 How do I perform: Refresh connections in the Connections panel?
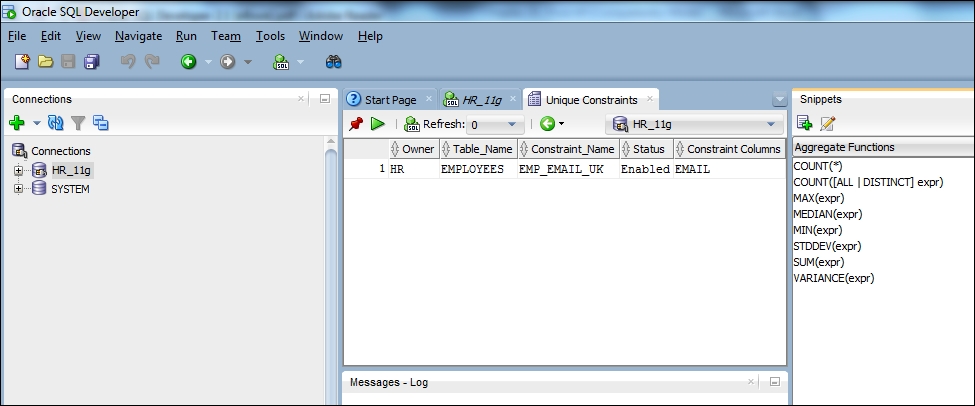[x=56, y=123]
